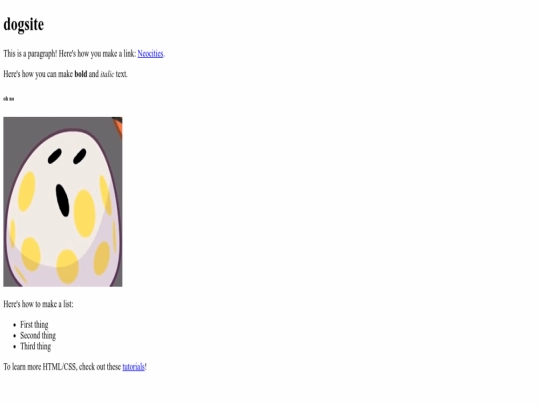Click the dogsite page heading
Image resolution: width=540 pixels, height=405 pixels.
coord(24,24)
